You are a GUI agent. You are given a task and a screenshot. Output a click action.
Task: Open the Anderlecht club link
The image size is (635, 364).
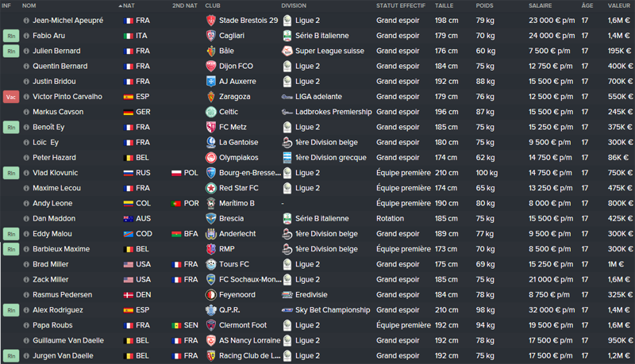(237, 234)
